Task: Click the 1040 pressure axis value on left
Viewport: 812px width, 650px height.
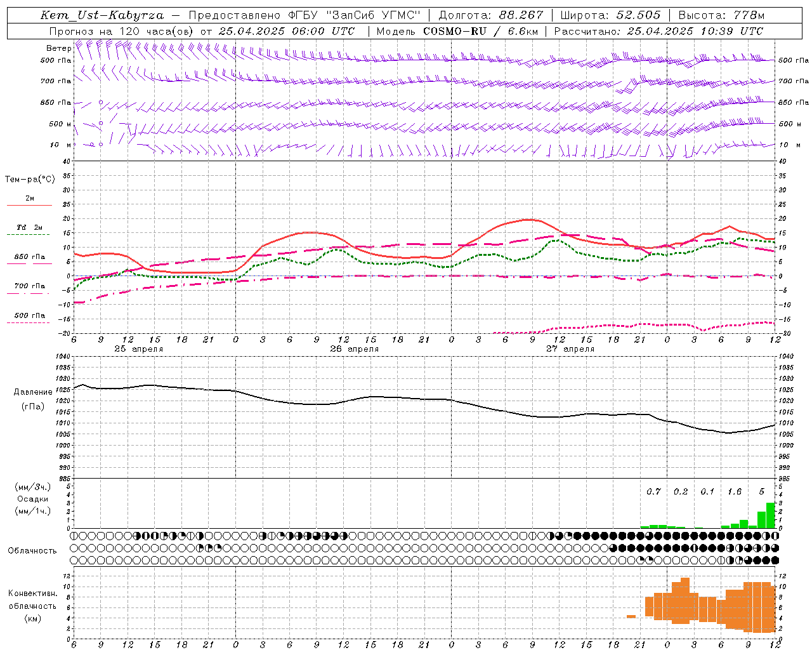Action: 62,357
